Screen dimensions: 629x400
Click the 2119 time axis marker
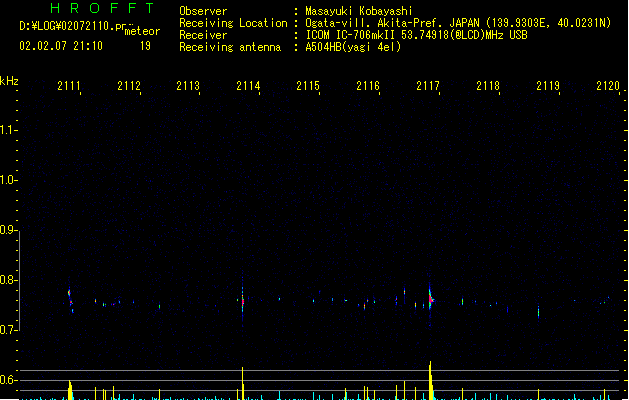coord(548,86)
